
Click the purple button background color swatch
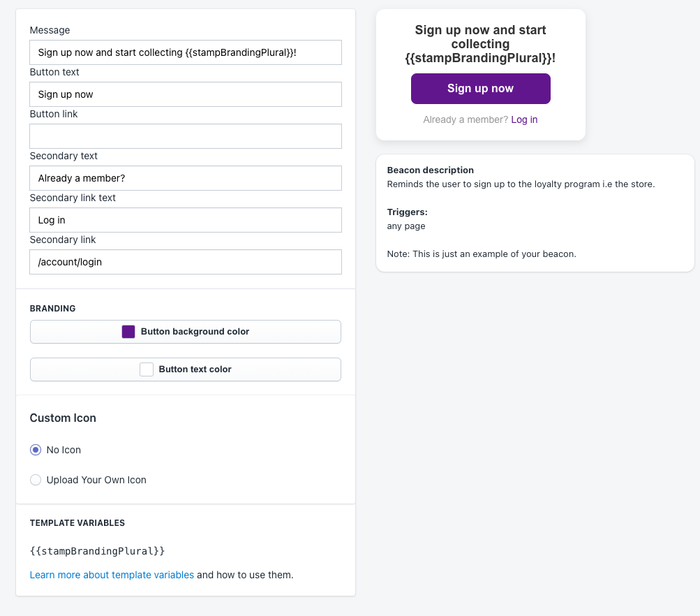pyautogui.click(x=128, y=332)
